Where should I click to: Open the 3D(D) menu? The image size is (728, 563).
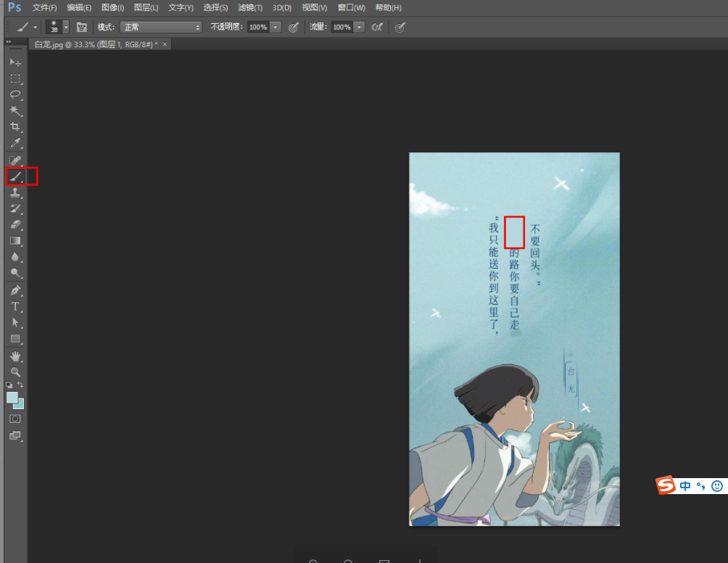click(x=282, y=7)
